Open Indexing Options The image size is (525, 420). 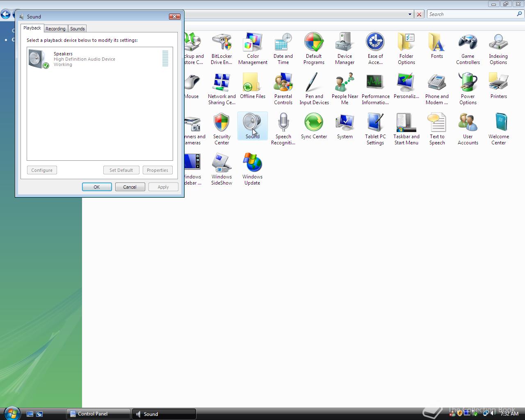pos(498,49)
